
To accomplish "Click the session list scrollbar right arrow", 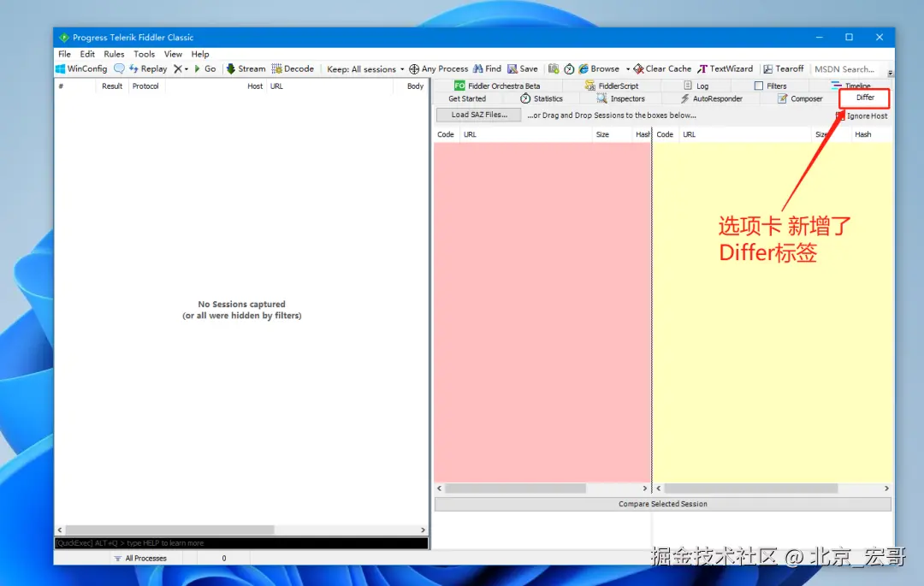I will pos(423,530).
